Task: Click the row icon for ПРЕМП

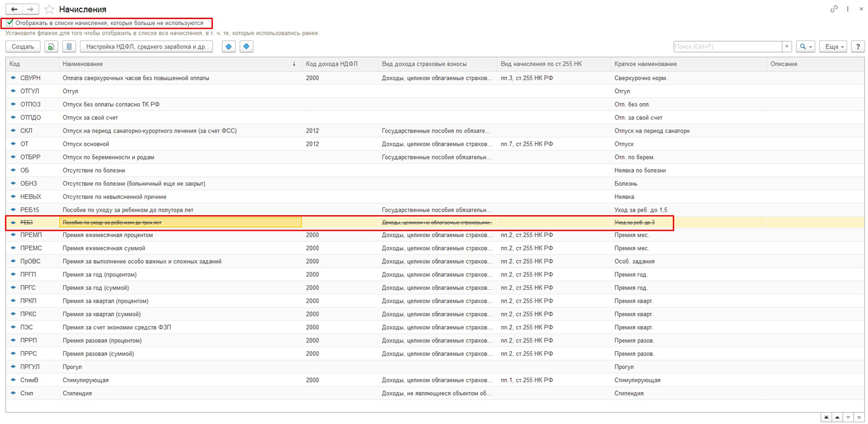Action: [13, 235]
